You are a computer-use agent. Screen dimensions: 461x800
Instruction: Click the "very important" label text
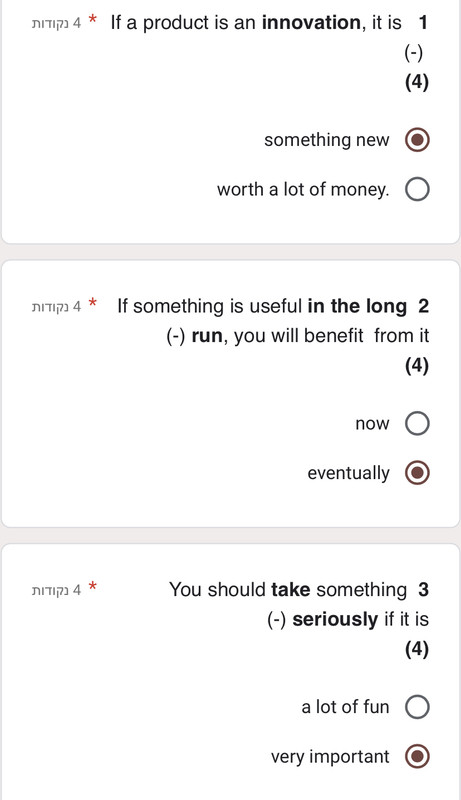click(330, 757)
